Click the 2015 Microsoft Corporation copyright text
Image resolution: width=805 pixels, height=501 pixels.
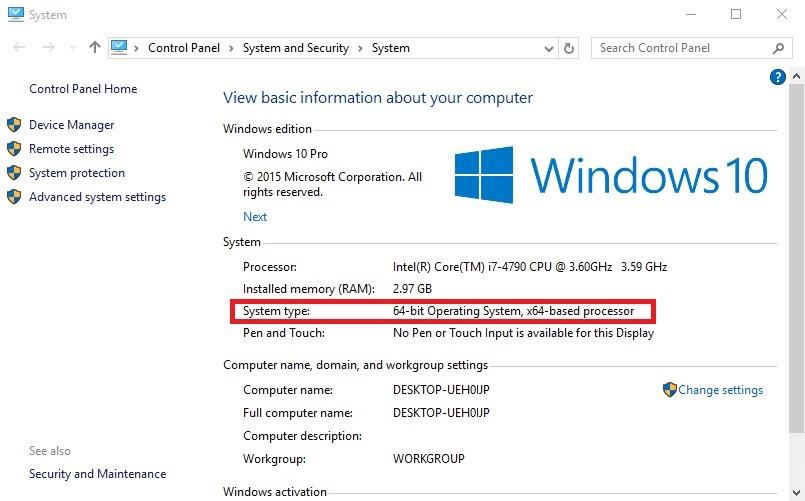coord(332,184)
